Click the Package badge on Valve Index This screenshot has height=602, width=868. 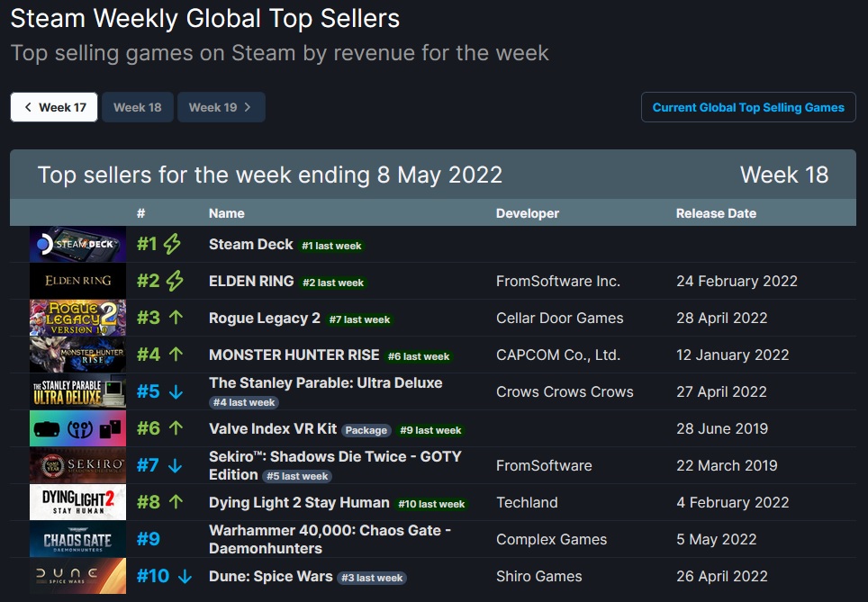point(366,430)
